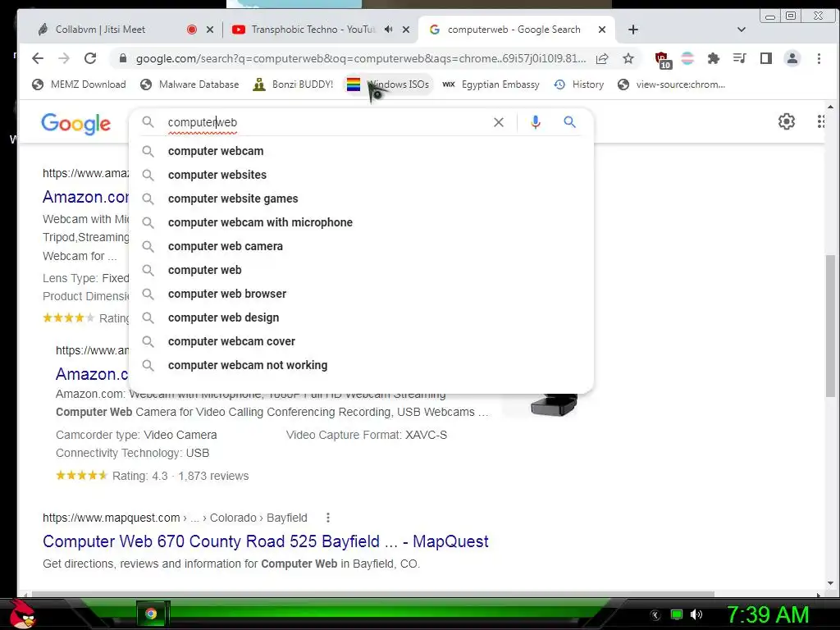Click the horizontal scrollbar at bottom
Image resolution: width=840 pixels, height=630 pixels.
pyautogui.click(x=373, y=594)
